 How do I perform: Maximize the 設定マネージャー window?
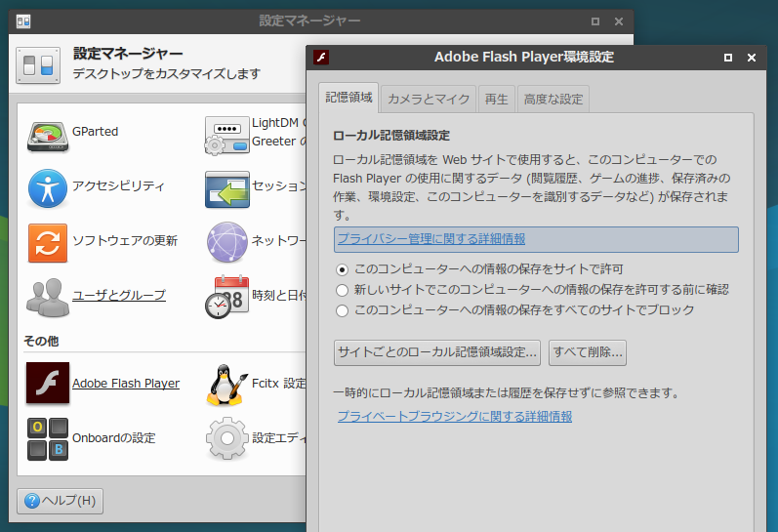[594, 21]
